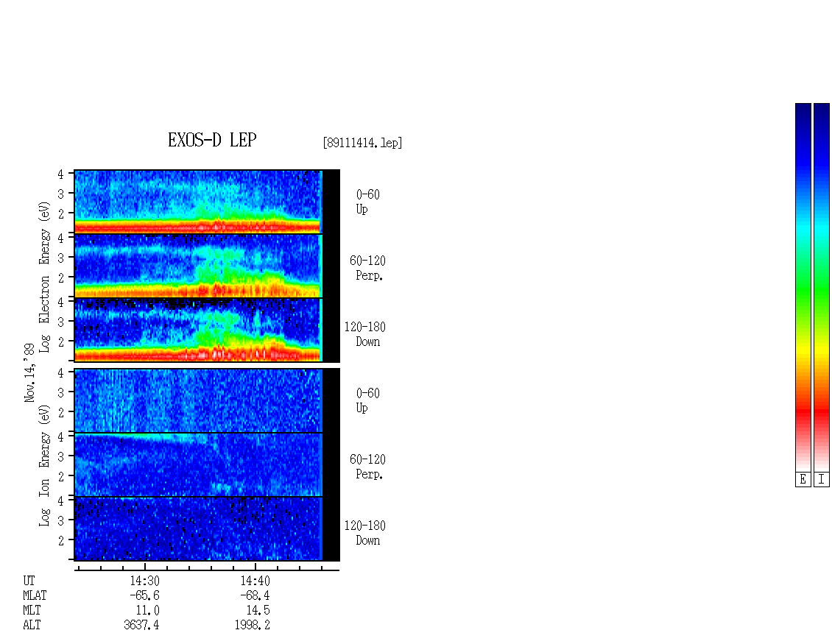Viewport: 832px width, 644px height.
Task: Click the MLAT value -65.6
Action: pos(144,595)
